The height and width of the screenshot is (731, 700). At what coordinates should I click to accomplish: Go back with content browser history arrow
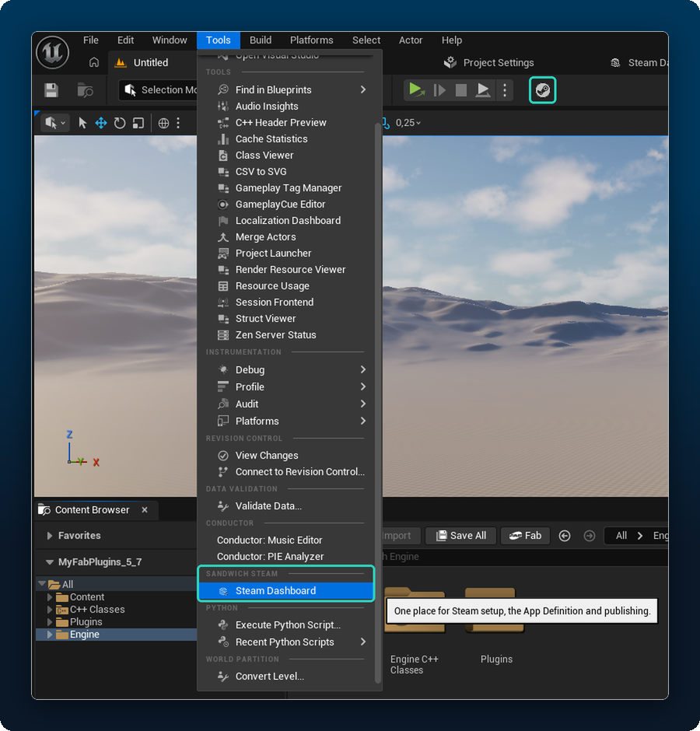click(x=565, y=536)
